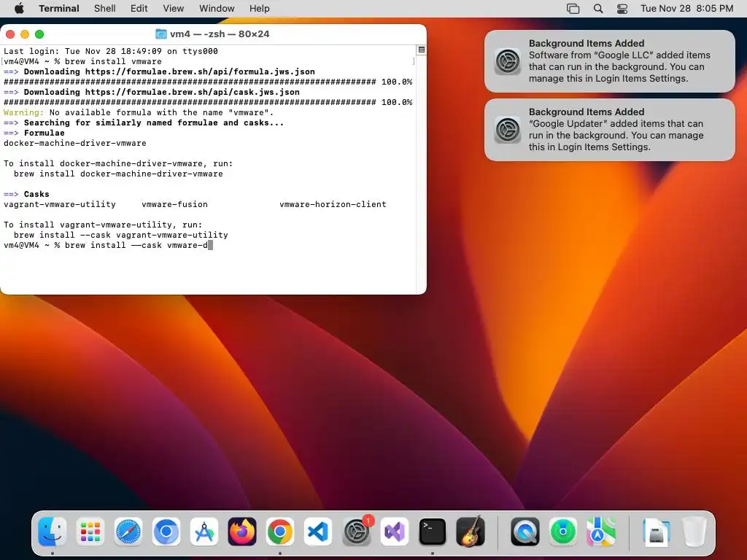This screenshot has height=560, width=747.
Task: Click the "==> Casks" heading
Action: click(26, 194)
